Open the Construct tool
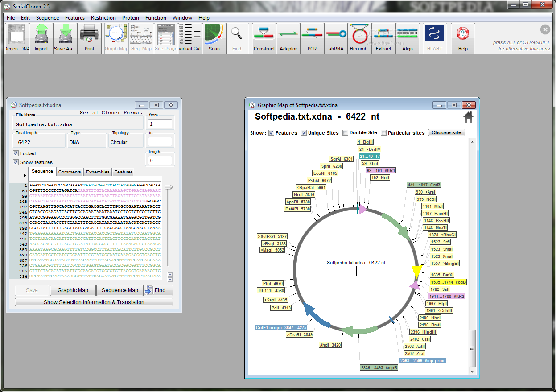 (264, 38)
